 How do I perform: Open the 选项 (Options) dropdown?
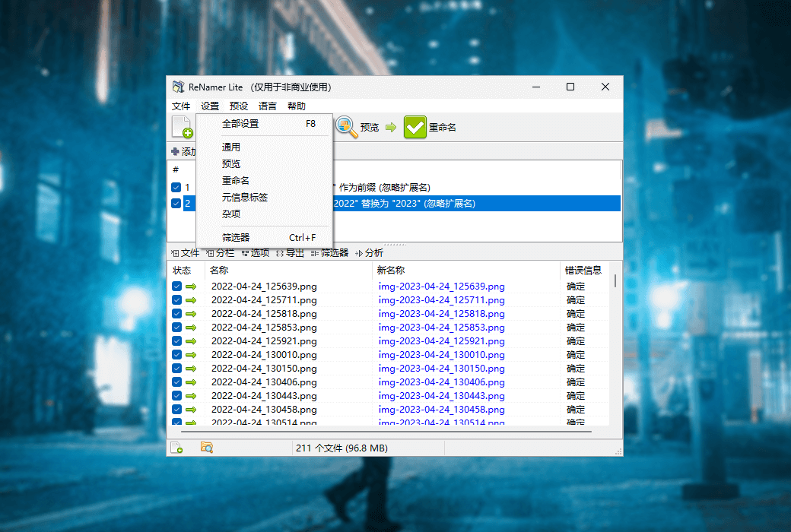click(x=255, y=253)
